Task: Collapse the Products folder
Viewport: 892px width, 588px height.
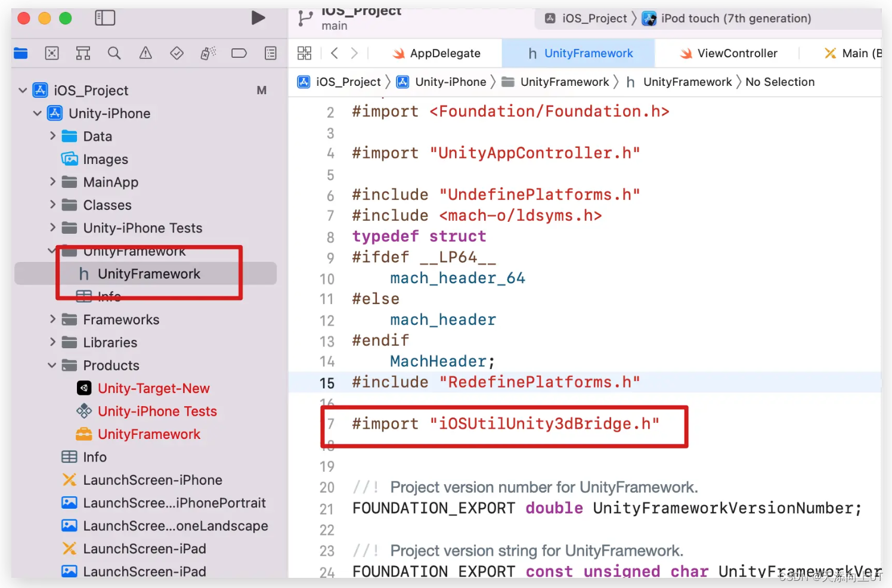Action: pos(52,365)
